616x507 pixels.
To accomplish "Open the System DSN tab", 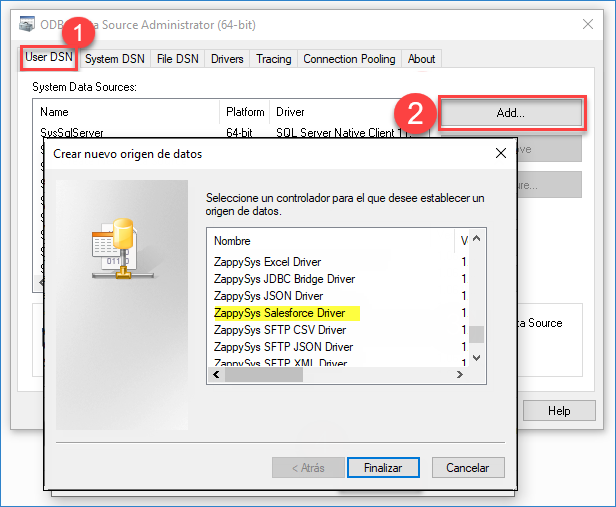I will coord(115,59).
